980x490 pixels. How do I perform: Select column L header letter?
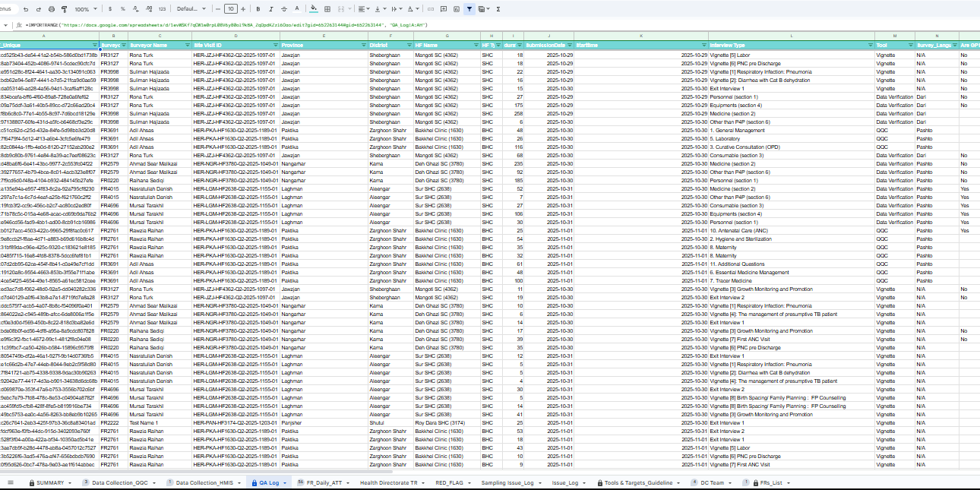(x=791, y=36)
